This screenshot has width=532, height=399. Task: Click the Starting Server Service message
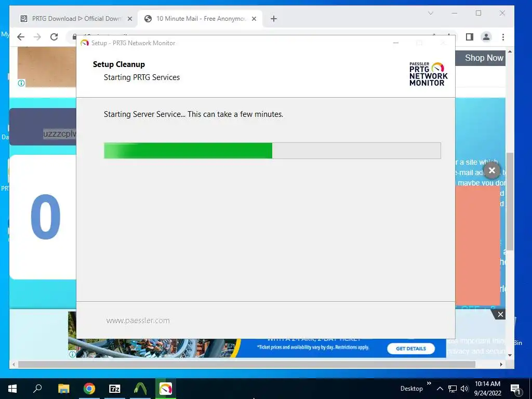point(193,114)
